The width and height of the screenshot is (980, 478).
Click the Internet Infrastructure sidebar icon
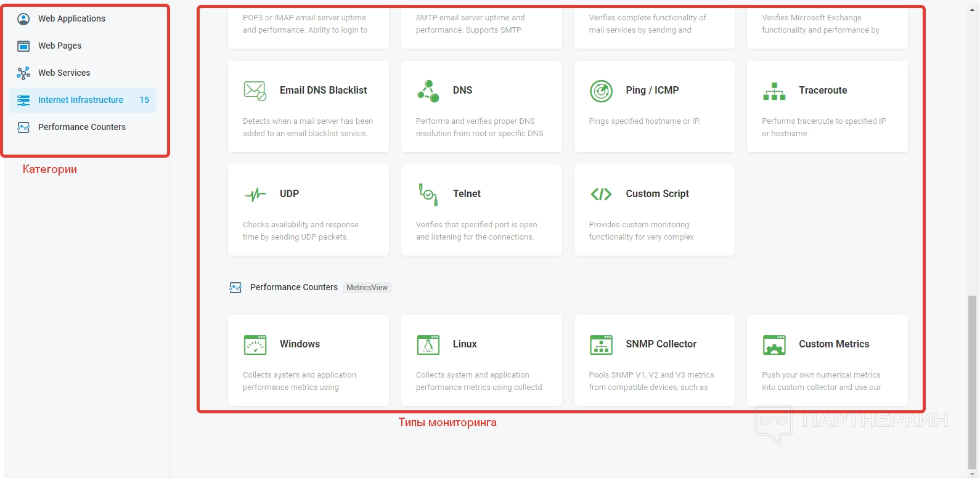[x=23, y=100]
